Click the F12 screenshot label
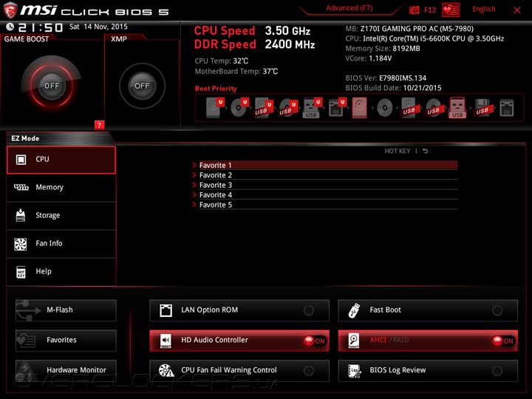The height and width of the screenshot is (399, 532). (430, 10)
